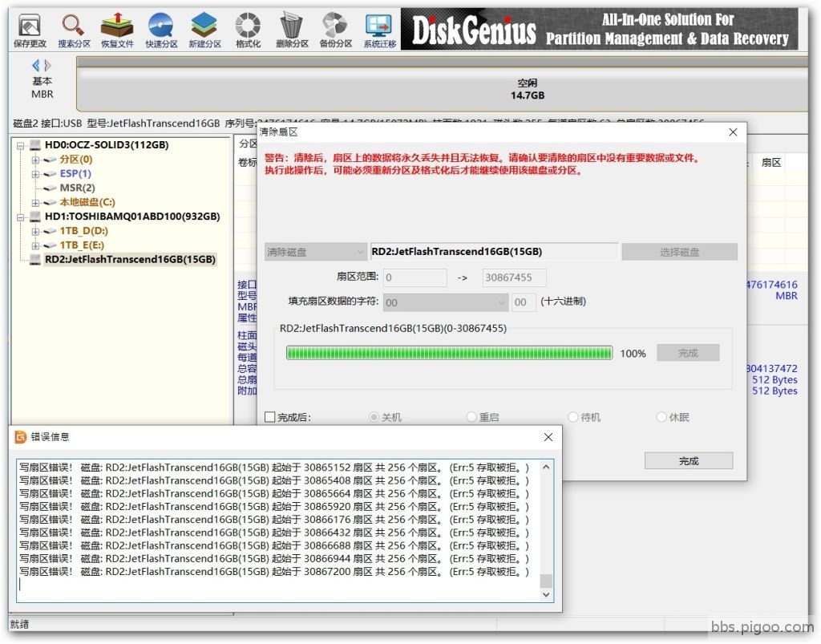Click the error log scrollbar up arrow
This screenshot has width=821, height=644.
point(546,467)
